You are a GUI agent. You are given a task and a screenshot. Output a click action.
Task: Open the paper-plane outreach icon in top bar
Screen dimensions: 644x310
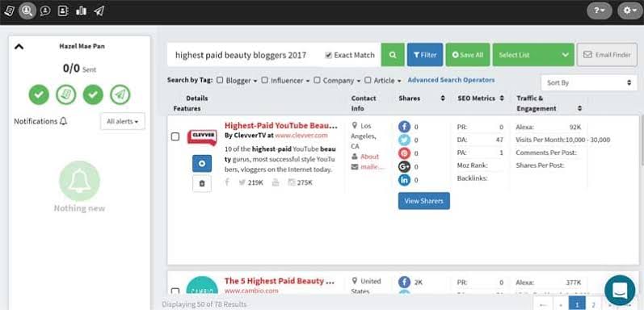[99, 10]
